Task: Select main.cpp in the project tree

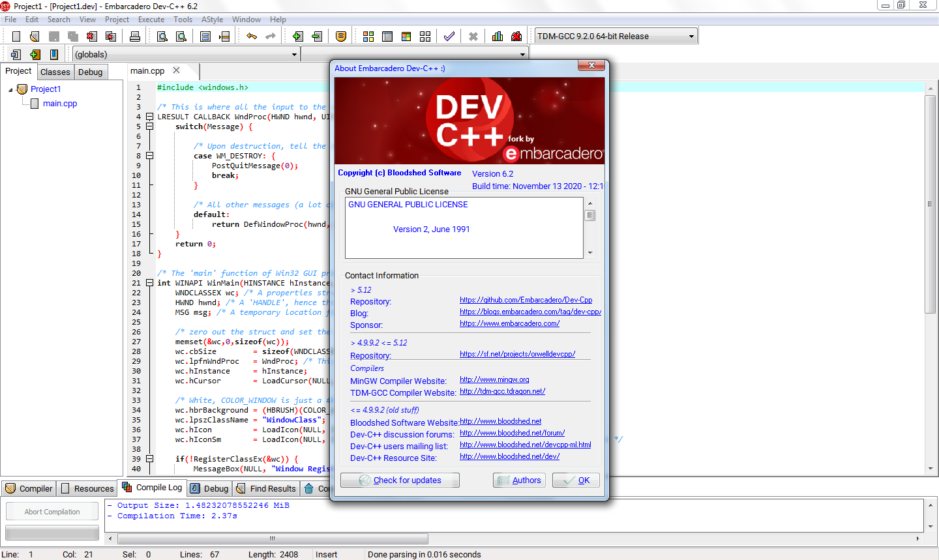Action: pos(60,104)
